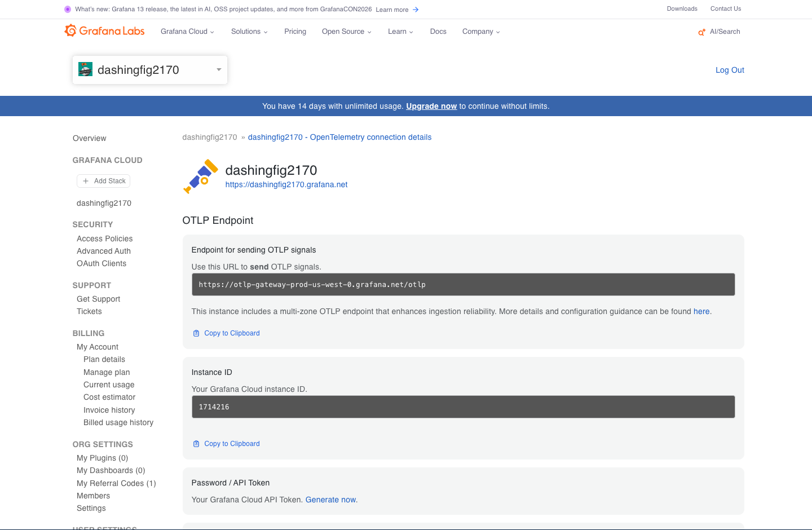This screenshot has height=530, width=812.
Task: Open OAuth Clients
Action: tap(101, 263)
